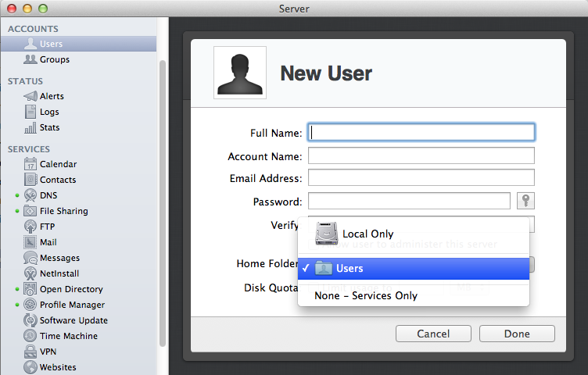Viewport: 588px width, 375px height.
Task: Click the sidebar vertical scrollbar
Action: tap(163, 203)
